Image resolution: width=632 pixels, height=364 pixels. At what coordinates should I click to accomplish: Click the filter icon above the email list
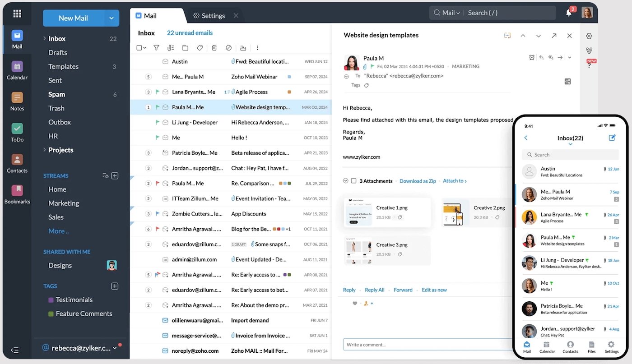[x=156, y=48]
